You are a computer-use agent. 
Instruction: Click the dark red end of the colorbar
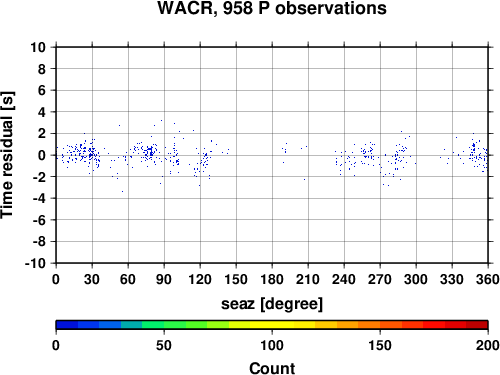click(477, 325)
